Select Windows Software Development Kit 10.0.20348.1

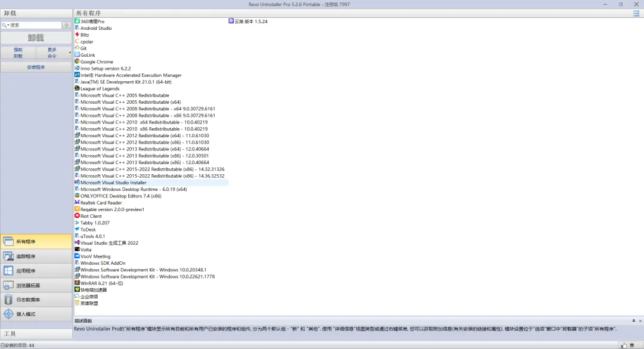coord(143,270)
